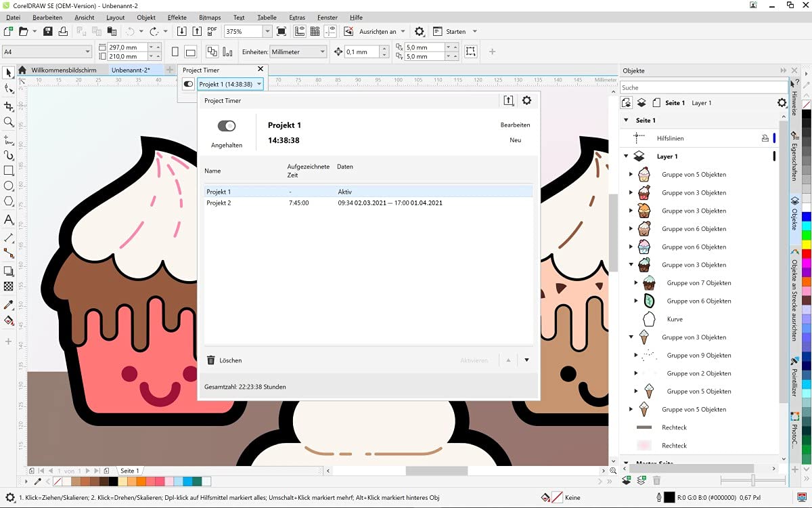The image size is (812, 508).
Task: Click the Löschen label in Project Timer
Action: click(x=231, y=360)
